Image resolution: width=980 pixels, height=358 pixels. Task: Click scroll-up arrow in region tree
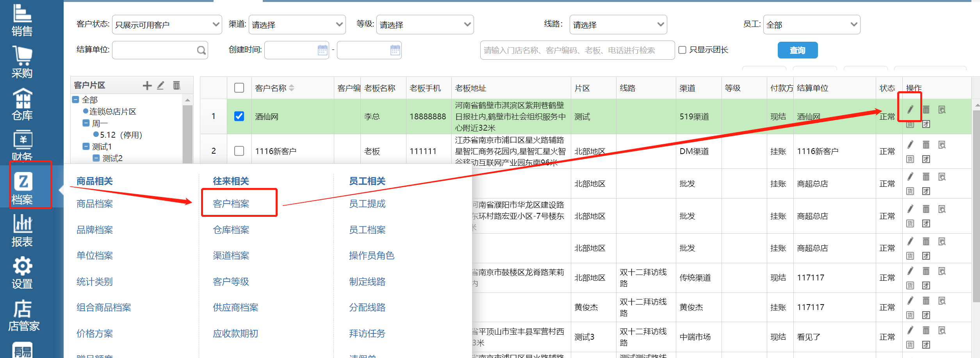point(187,100)
